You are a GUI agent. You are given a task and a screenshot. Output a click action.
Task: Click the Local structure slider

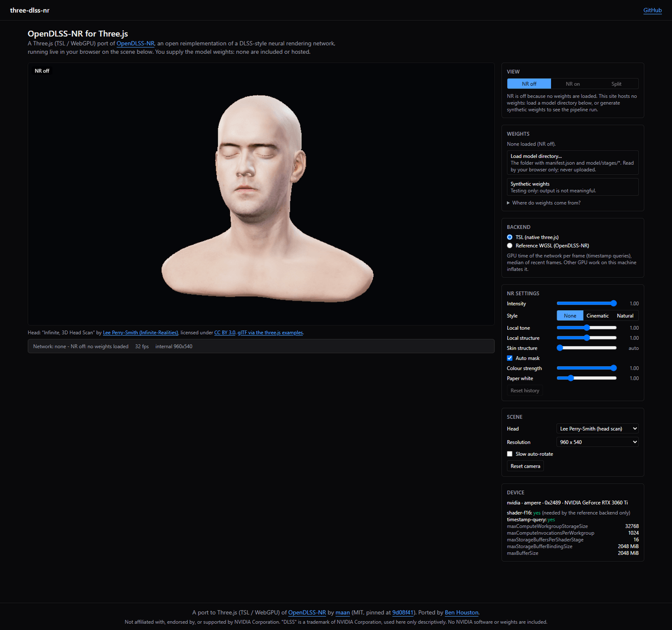click(586, 338)
